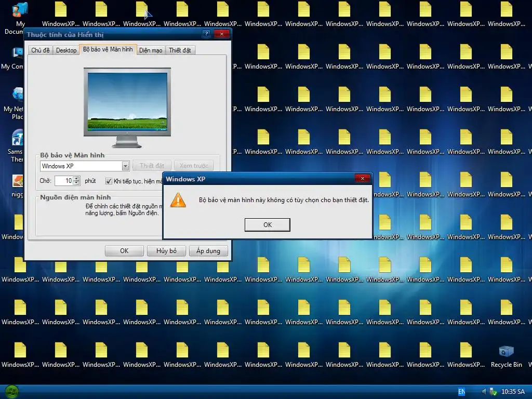Click the Hủy bỏ cancel button

pyautogui.click(x=166, y=251)
